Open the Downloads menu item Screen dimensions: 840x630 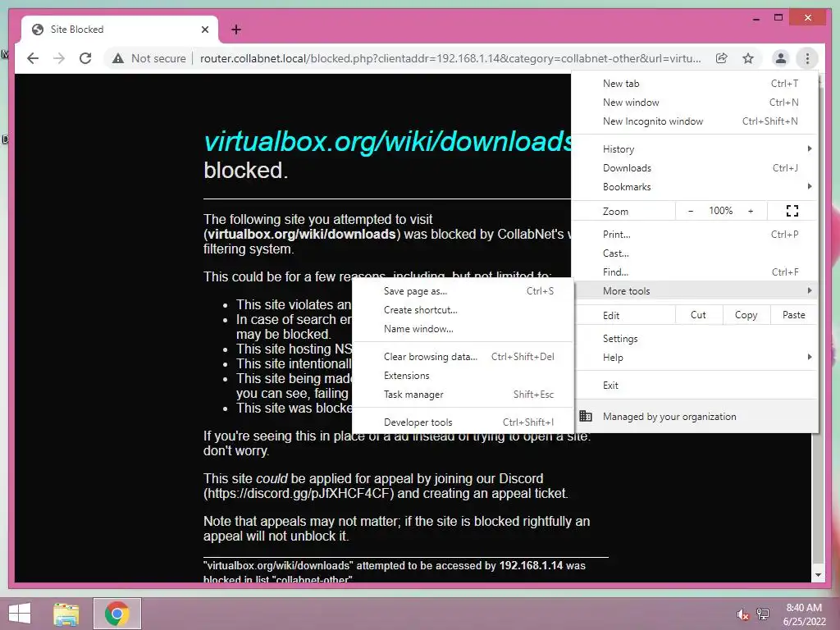coord(695,167)
